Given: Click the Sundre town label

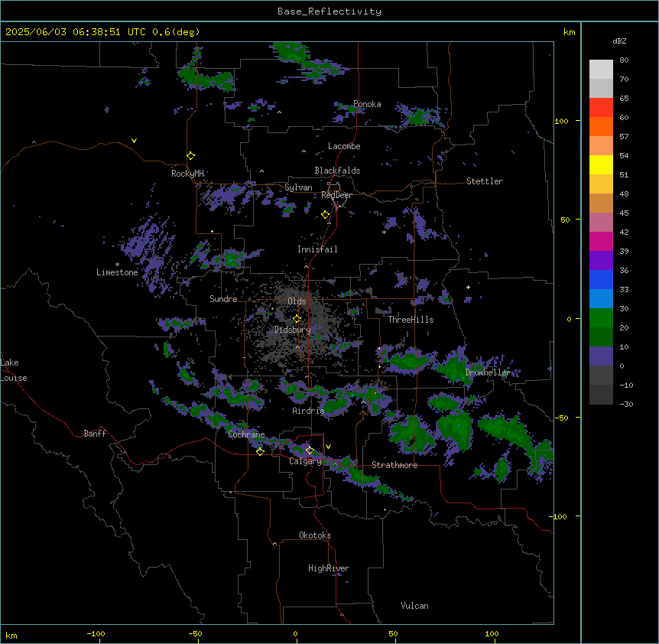Looking at the screenshot, I should pos(223,299).
